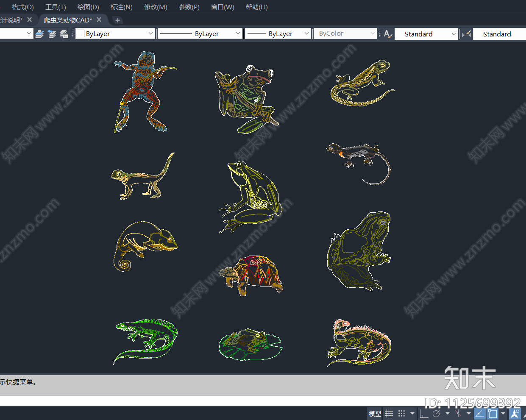Open the 修改(M) menu
The image size is (526, 420).
[x=156, y=7]
